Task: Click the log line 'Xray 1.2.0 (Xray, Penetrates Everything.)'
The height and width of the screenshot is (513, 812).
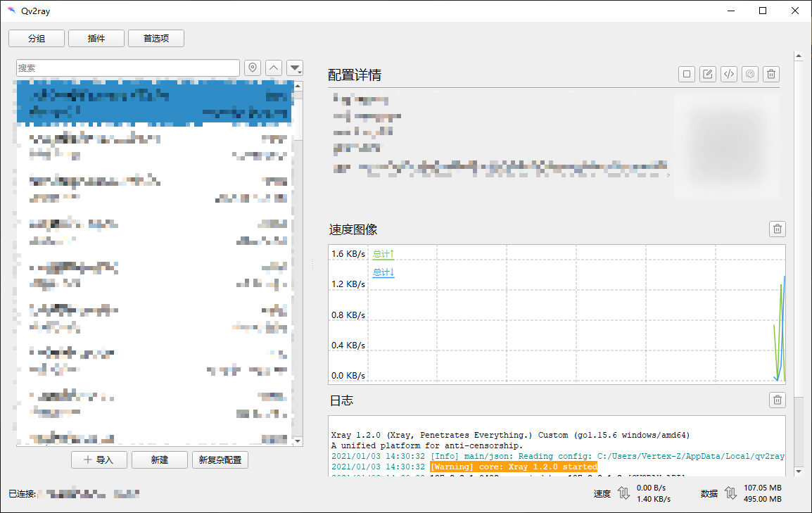Action: pyautogui.click(x=510, y=435)
